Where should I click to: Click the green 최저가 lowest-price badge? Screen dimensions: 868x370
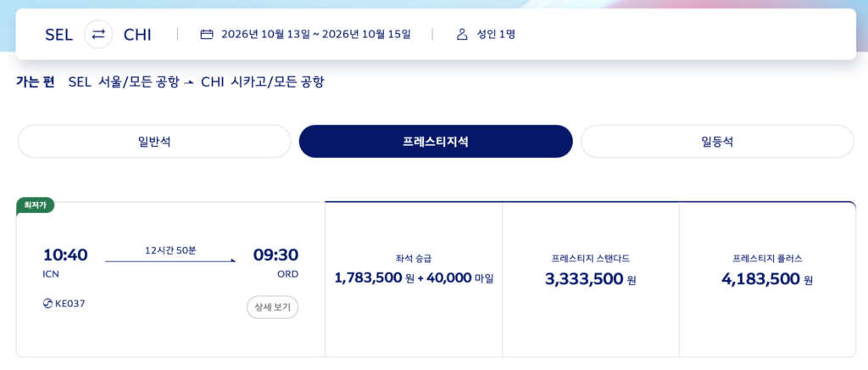click(x=35, y=205)
